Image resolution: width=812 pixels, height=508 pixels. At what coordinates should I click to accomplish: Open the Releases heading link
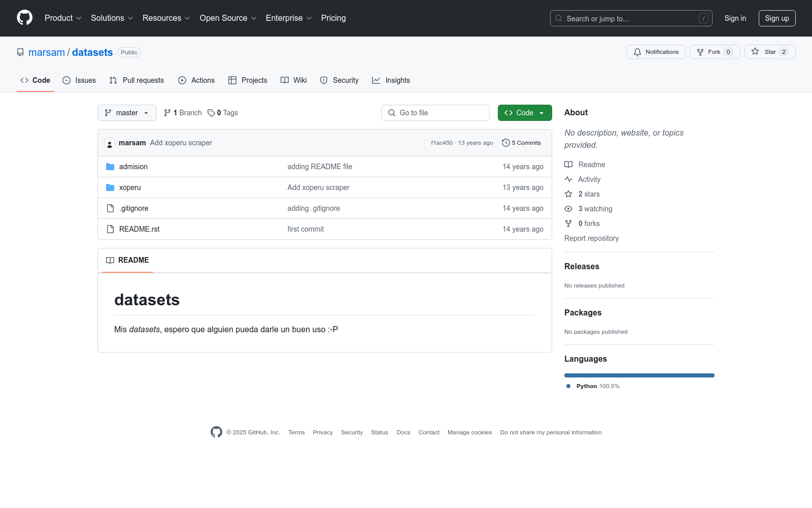[x=582, y=267]
